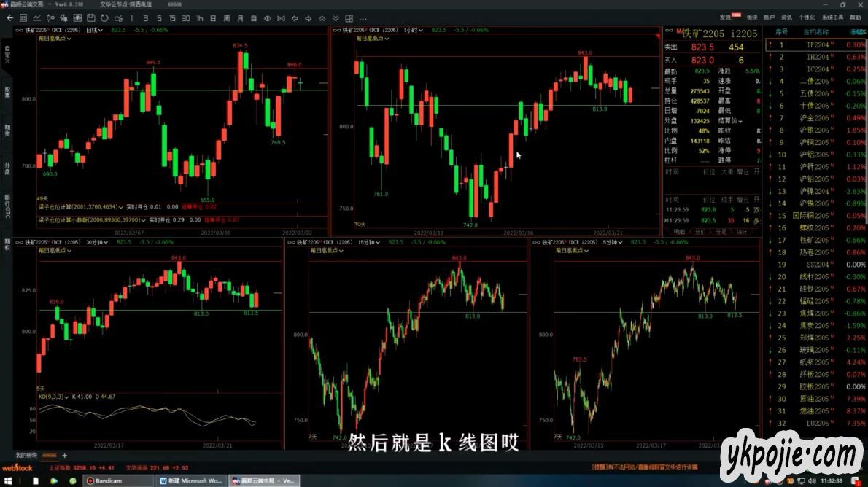The height and width of the screenshot is (487, 868).
Task: Click the save layout floppy disk icon
Action: pyautogui.click(x=89, y=17)
